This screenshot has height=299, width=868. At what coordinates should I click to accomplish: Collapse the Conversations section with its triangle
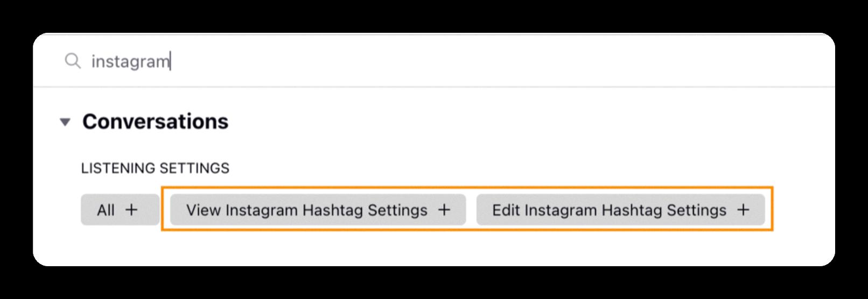tap(65, 122)
